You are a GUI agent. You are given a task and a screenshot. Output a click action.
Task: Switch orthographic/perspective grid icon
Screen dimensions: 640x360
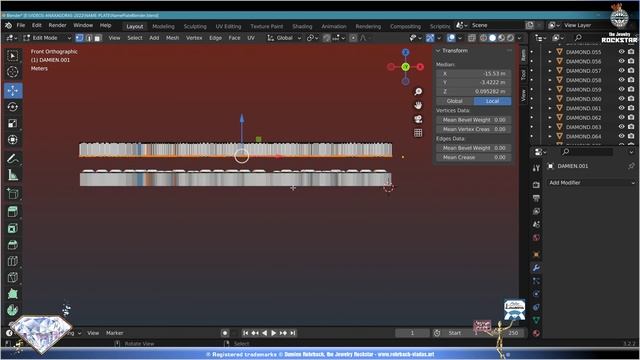click(x=418, y=133)
